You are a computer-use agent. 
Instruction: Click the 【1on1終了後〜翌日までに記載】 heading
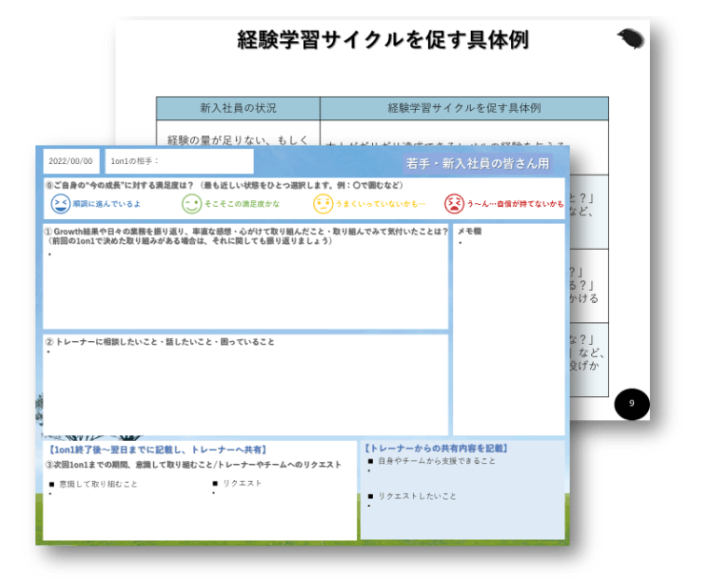tap(157, 450)
